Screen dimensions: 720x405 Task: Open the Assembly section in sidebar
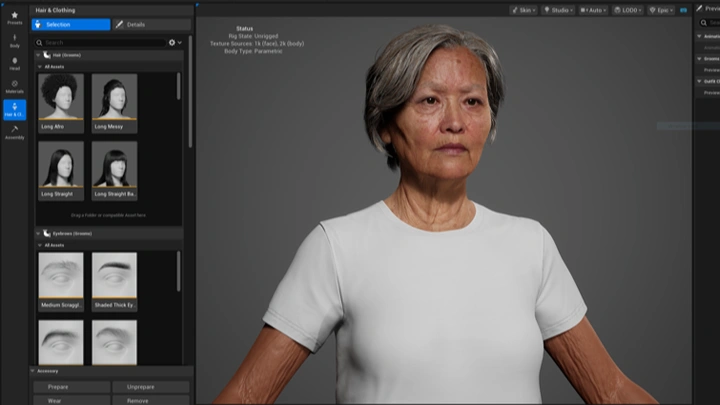click(14, 132)
